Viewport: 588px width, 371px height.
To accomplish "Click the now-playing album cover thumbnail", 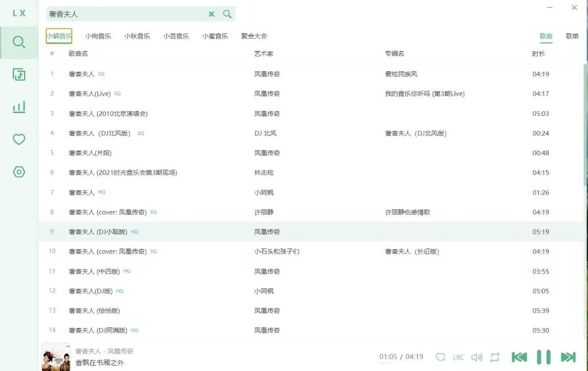I will tap(56, 357).
